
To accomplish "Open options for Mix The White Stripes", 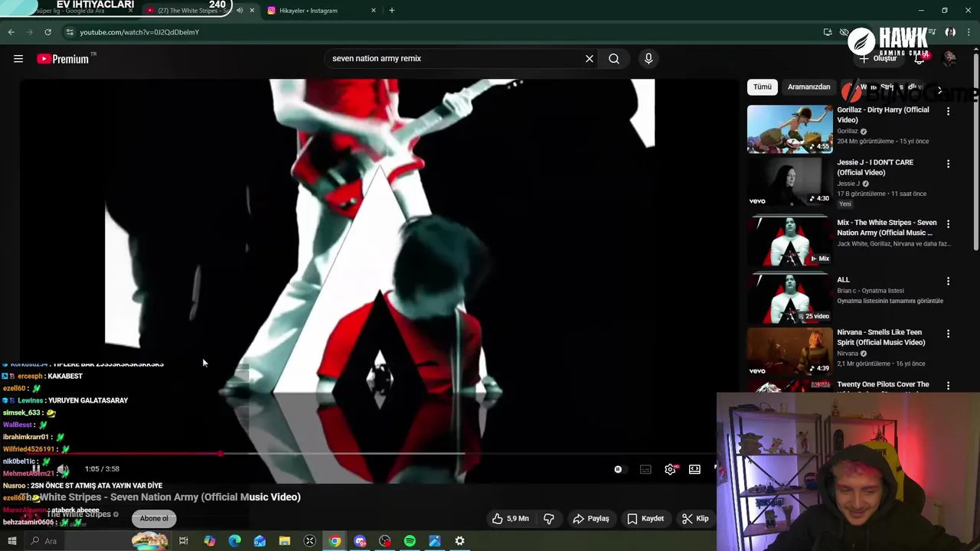I will coord(948,224).
